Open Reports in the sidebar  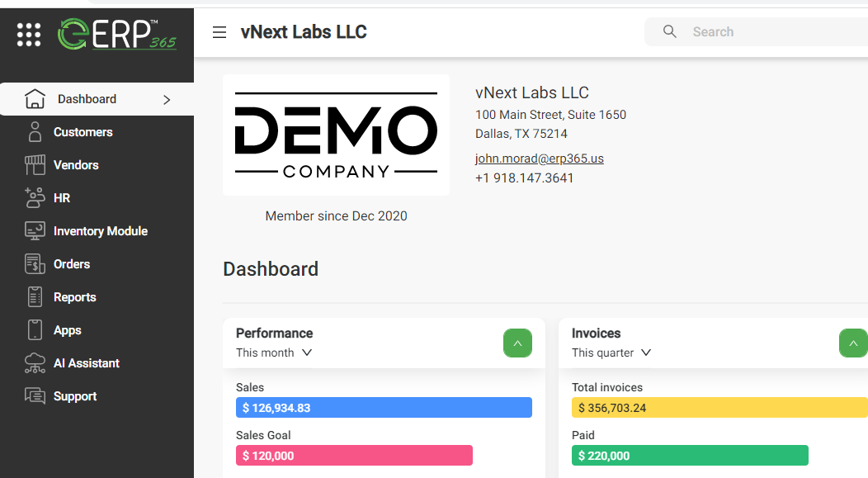click(x=74, y=297)
